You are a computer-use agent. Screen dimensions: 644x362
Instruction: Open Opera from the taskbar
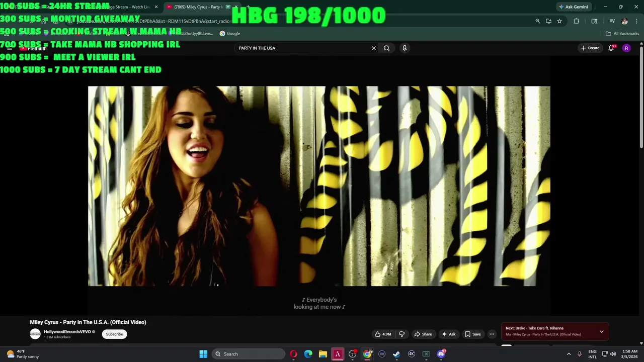[293, 354]
